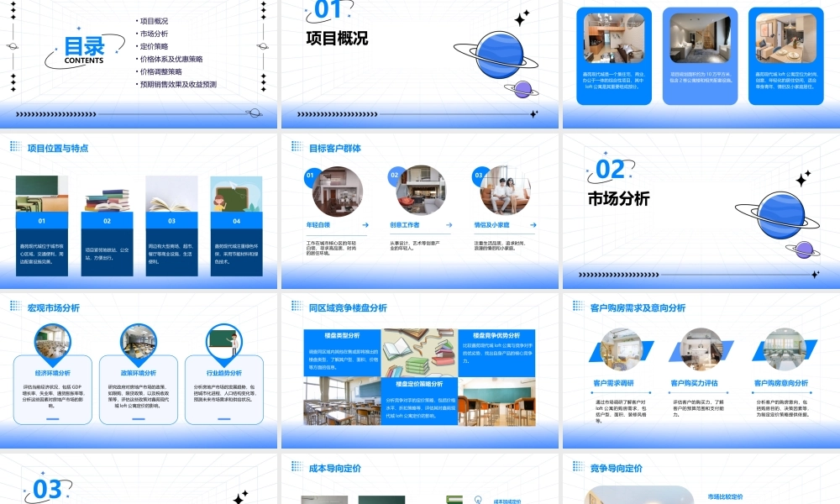840x504 pixels.
Task: Click the circular photo badged 01 above 年轻白领
Action: click(337, 192)
